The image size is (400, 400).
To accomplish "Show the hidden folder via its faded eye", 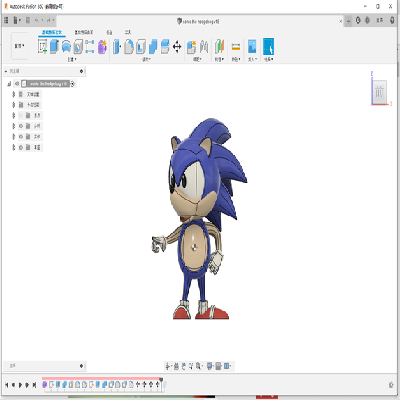I will pyautogui.click(x=21, y=115).
